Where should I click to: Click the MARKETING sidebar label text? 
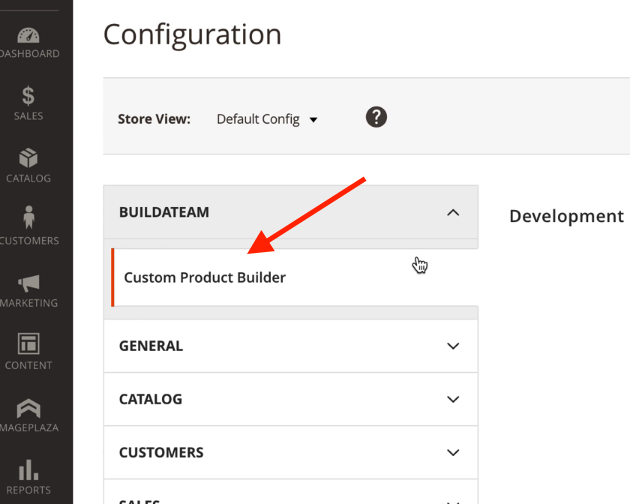point(29,303)
